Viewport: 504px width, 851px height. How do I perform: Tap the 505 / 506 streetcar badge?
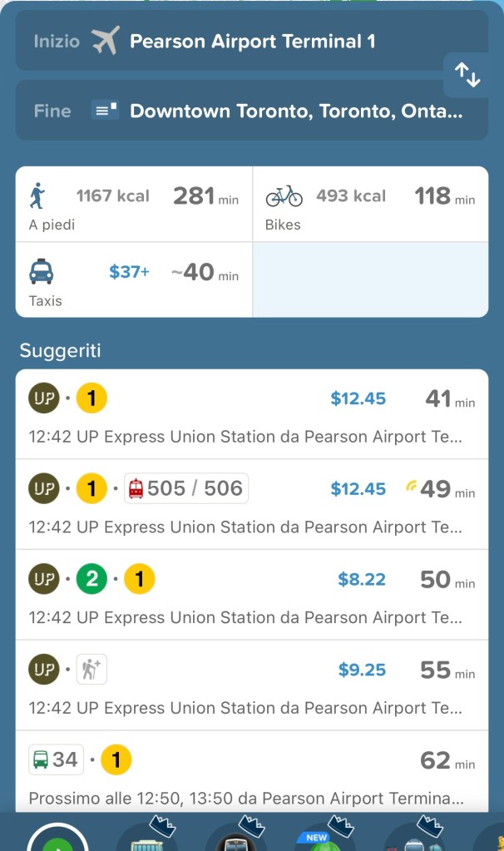[x=186, y=488]
